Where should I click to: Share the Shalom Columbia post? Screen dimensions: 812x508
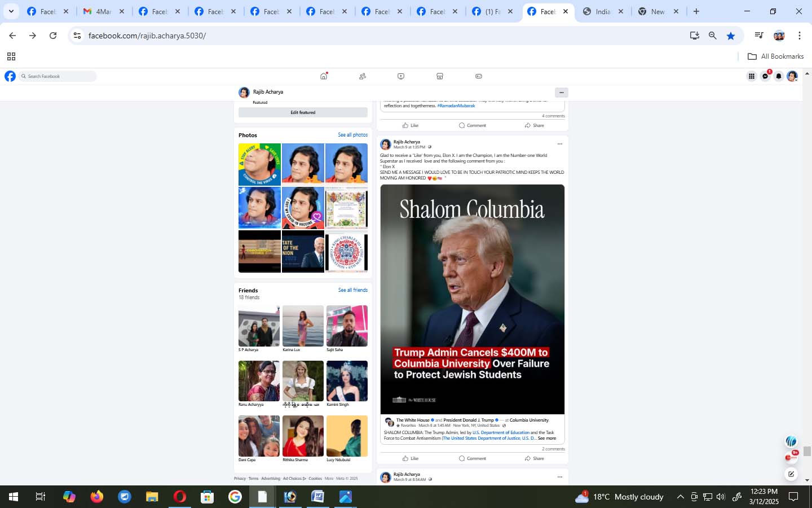(x=535, y=458)
